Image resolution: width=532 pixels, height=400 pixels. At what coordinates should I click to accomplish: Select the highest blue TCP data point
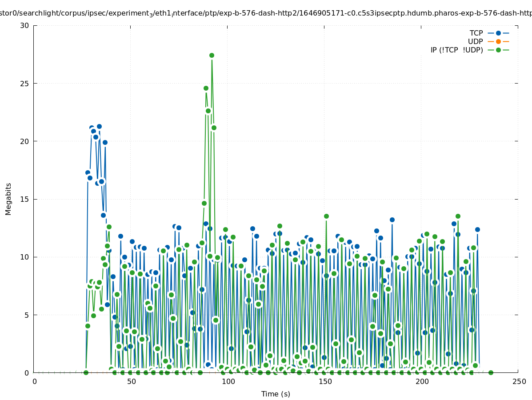coord(99,127)
